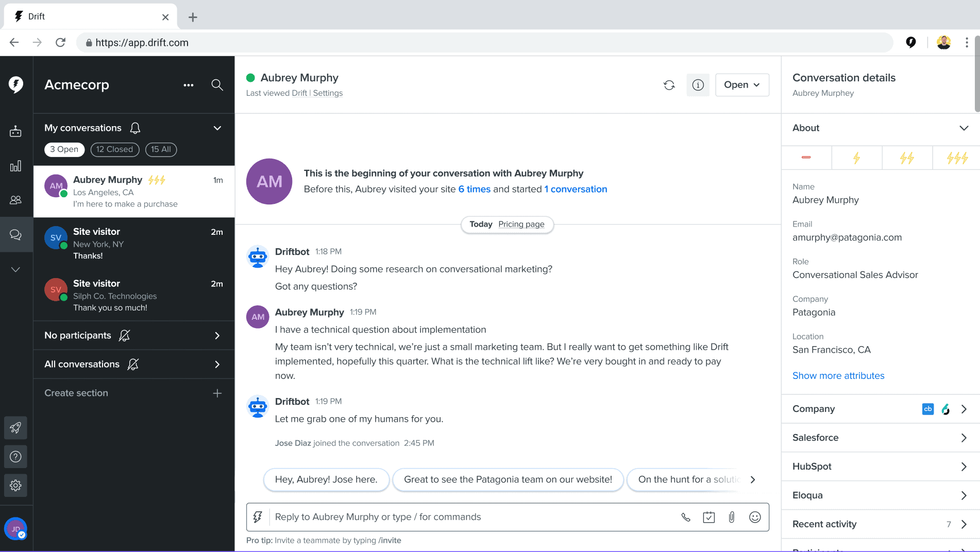Click the refresh conversation icon
The height and width of the screenshot is (552, 980).
669,85
